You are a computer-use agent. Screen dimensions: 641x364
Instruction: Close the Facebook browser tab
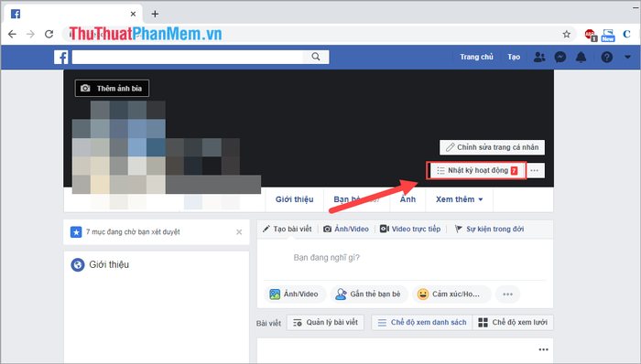click(x=134, y=14)
